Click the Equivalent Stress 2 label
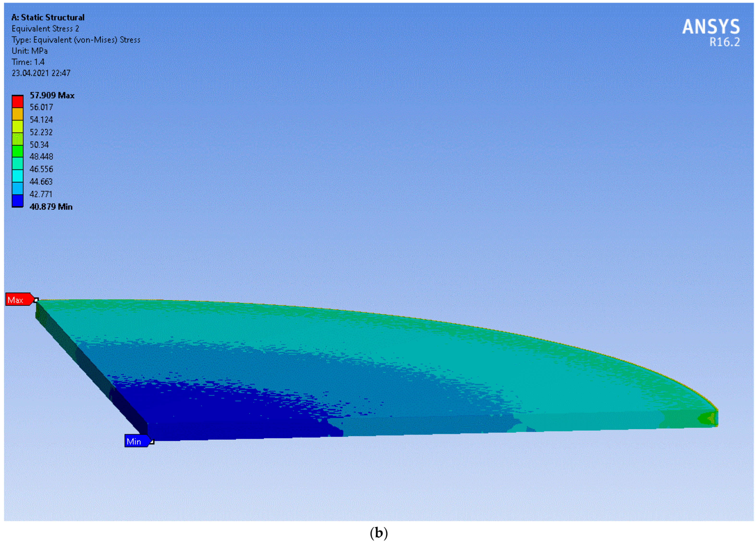Viewport: 756px width, 542px height. tap(45, 29)
